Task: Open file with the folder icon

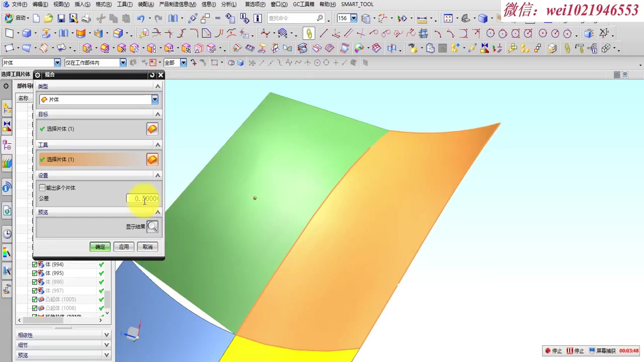Action: [48, 19]
